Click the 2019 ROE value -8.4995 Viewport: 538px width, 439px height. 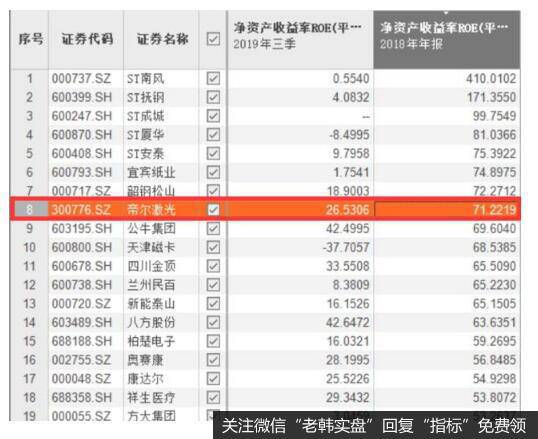click(349, 135)
